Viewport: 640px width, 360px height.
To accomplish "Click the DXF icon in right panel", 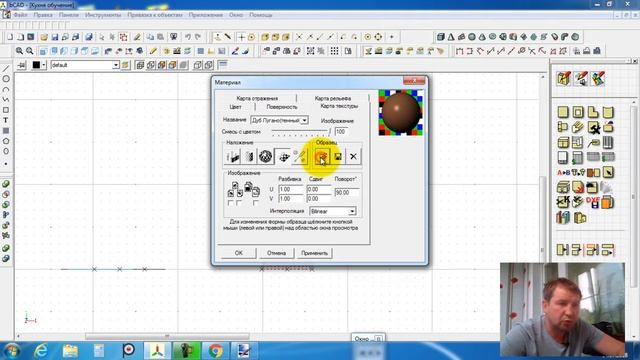I will tap(593, 202).
